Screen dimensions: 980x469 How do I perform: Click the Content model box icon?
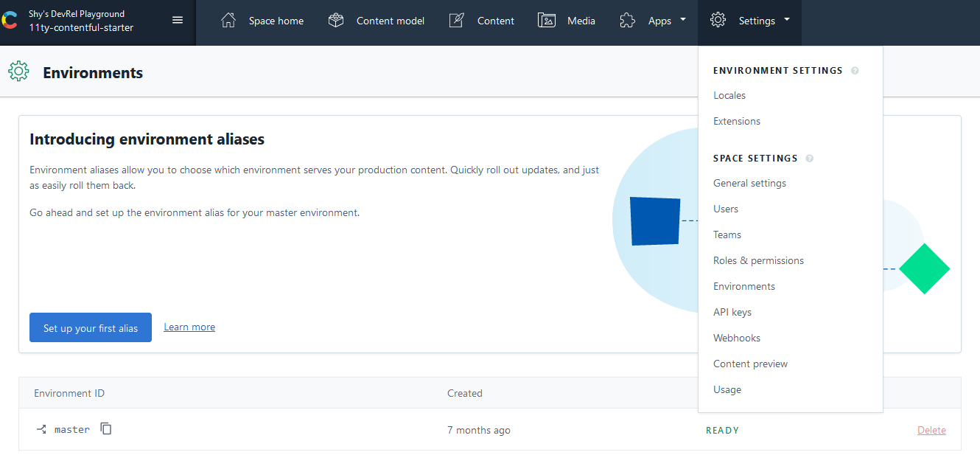click(x=336, y=21)
